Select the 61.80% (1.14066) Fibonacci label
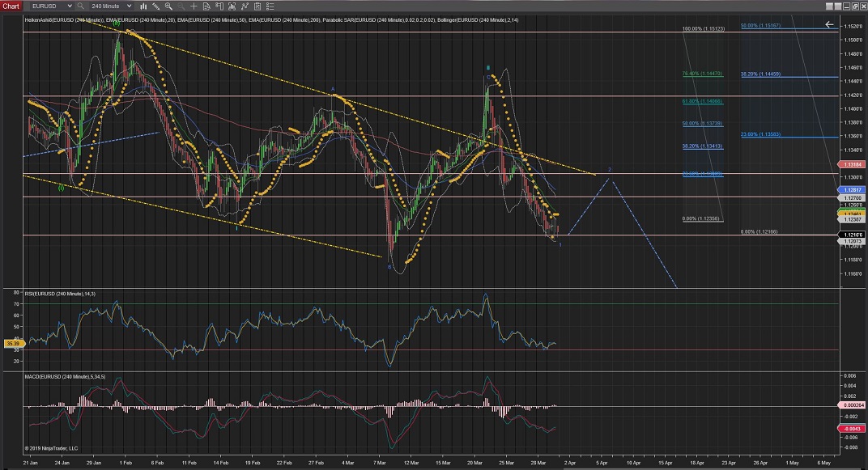Screen dimensions: 868x470 click(x=703, y=101)
